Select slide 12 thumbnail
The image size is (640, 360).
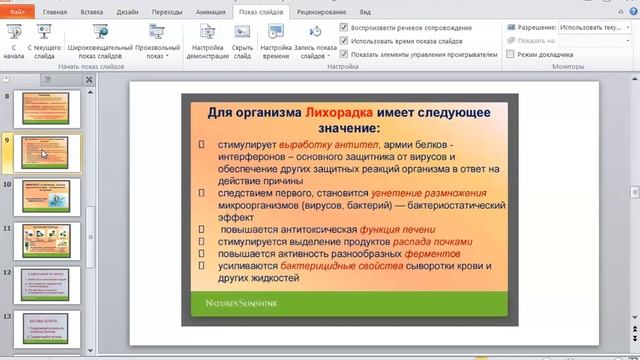click(x=47, y=285)
